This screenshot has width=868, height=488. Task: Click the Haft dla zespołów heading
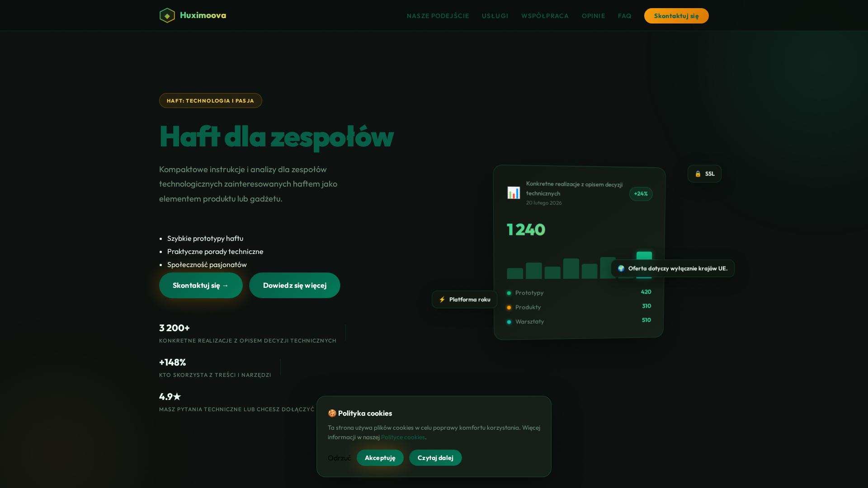276,136
